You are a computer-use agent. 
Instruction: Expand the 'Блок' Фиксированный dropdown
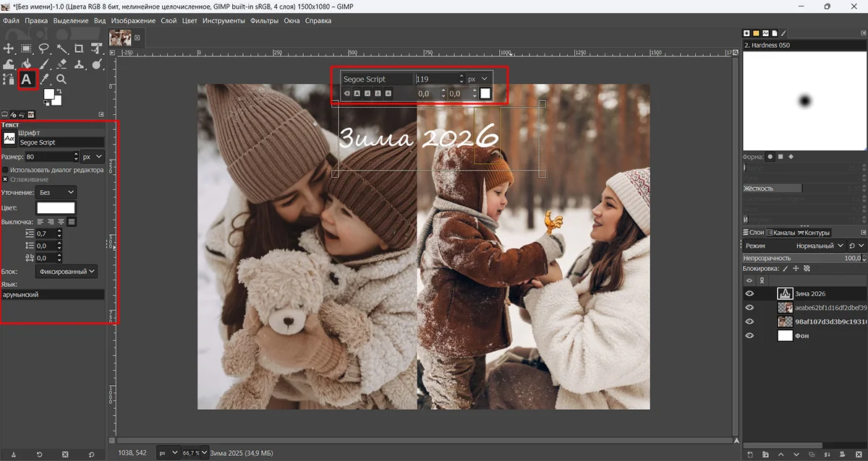click(66, 272)
